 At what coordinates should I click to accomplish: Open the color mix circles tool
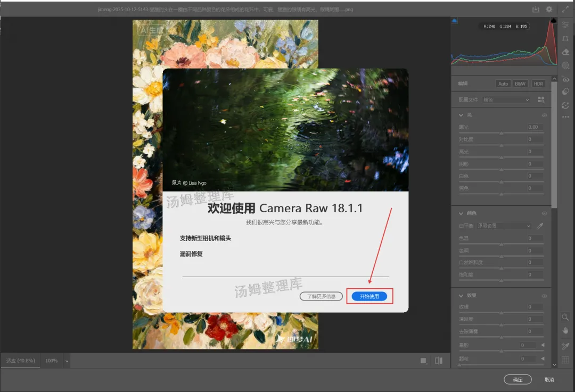coord(565,91)
